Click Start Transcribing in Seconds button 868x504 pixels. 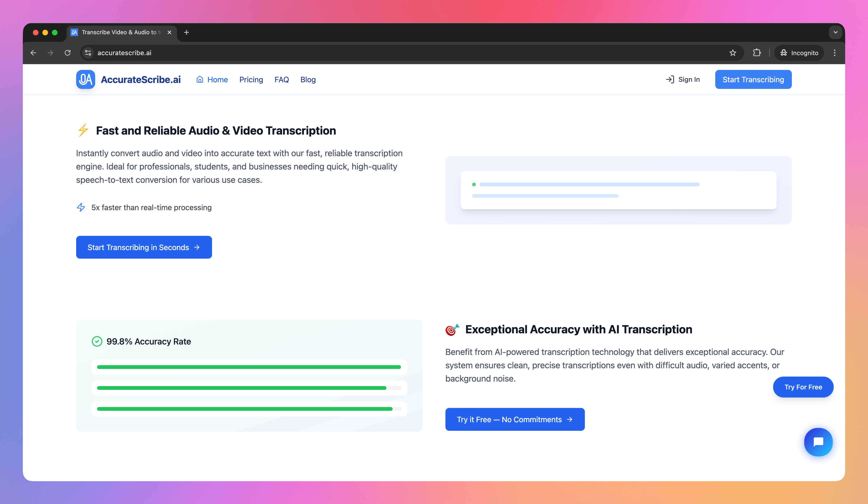coord(144,247)
